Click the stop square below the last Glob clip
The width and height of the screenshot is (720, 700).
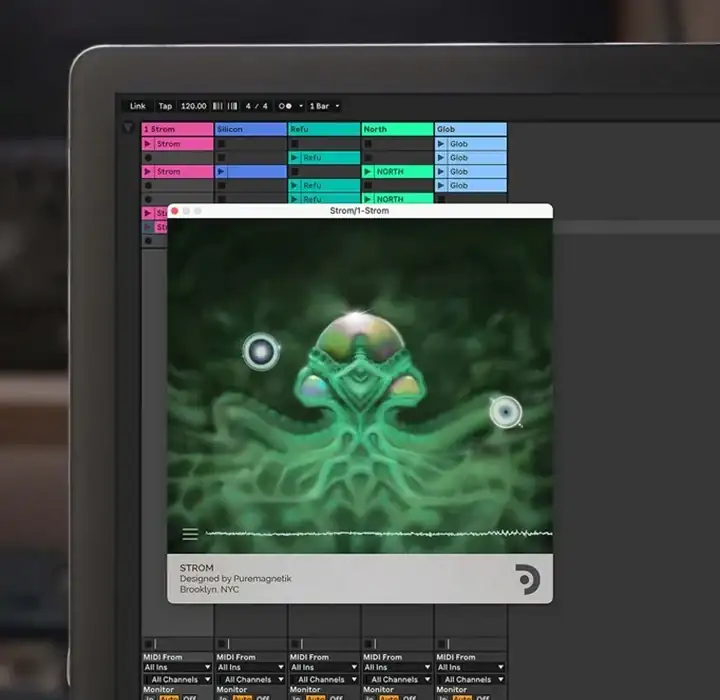[x=441, y=199]
